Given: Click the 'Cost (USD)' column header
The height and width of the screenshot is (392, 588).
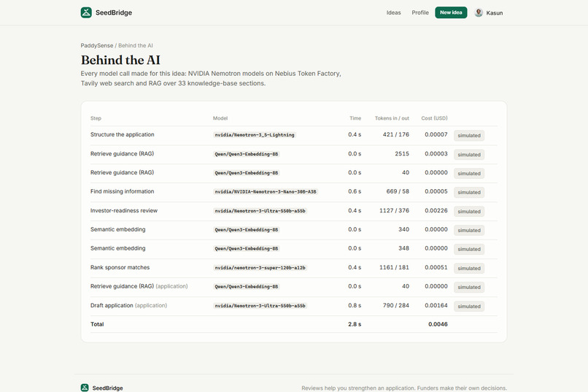Looking at the screenshot, I should [434, 118].
